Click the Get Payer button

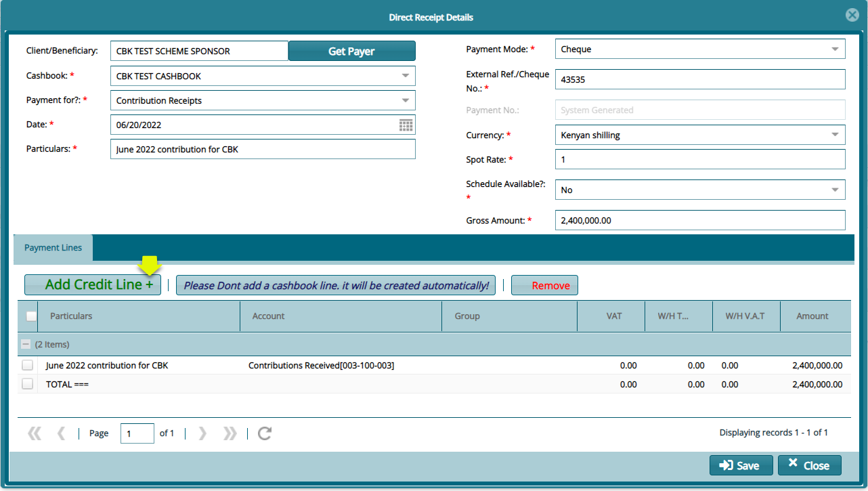[352, 51]
